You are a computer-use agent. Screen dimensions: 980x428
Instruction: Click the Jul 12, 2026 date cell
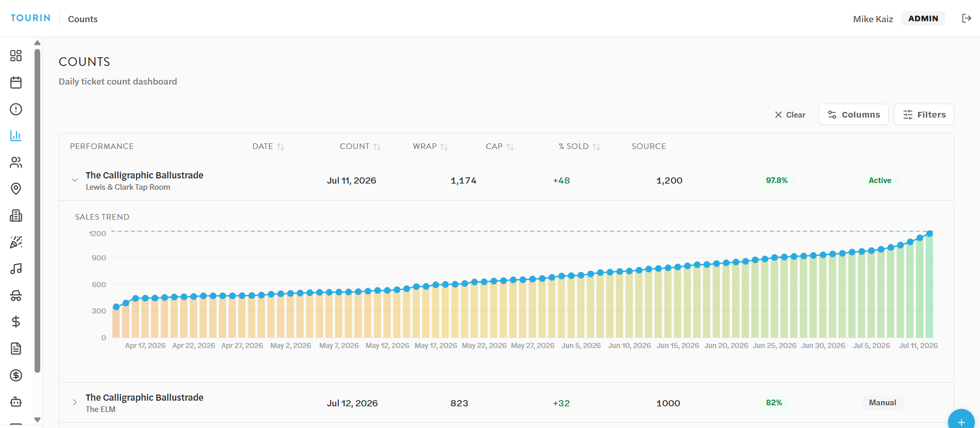[x=352, y=403]
